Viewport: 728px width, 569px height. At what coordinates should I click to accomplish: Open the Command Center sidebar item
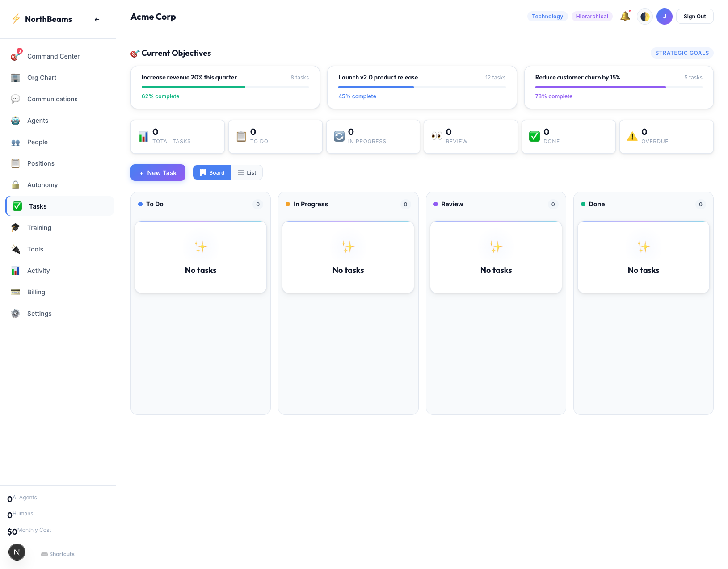pyautogui.click(x=53, y=56)
